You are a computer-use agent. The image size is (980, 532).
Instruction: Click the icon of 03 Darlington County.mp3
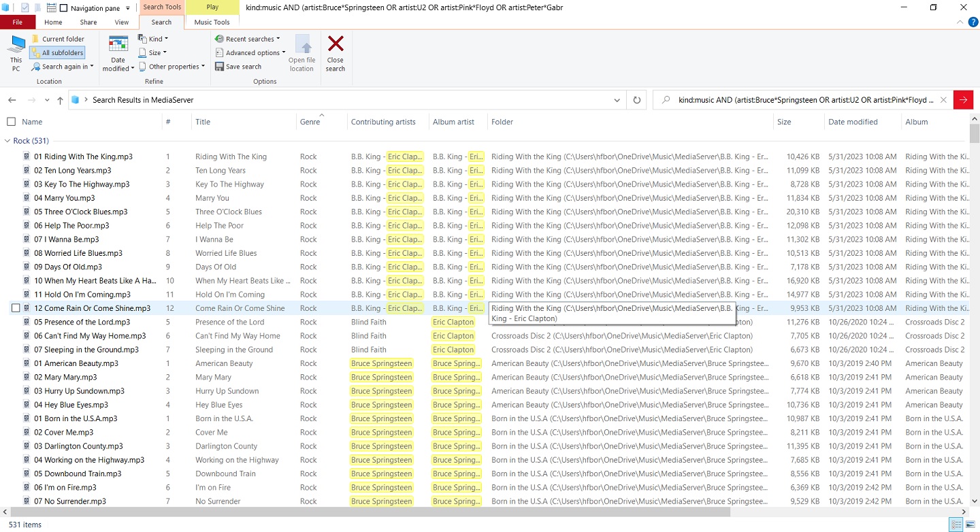27,446
